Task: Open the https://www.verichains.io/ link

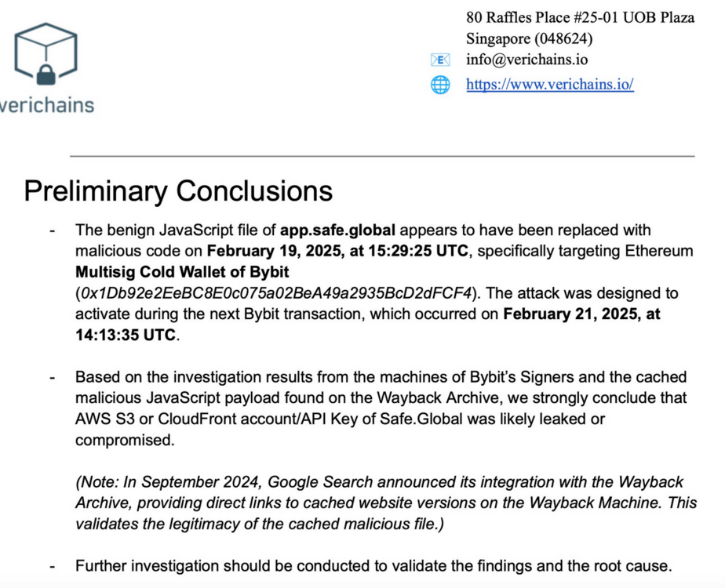Action: pyautogui.click(x=549, y=85)
